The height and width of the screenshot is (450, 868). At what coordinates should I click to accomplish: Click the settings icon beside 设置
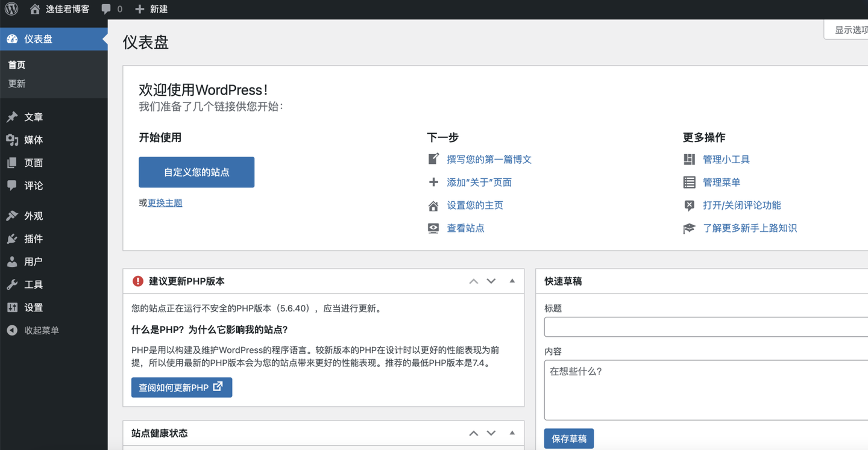point(12,307)
